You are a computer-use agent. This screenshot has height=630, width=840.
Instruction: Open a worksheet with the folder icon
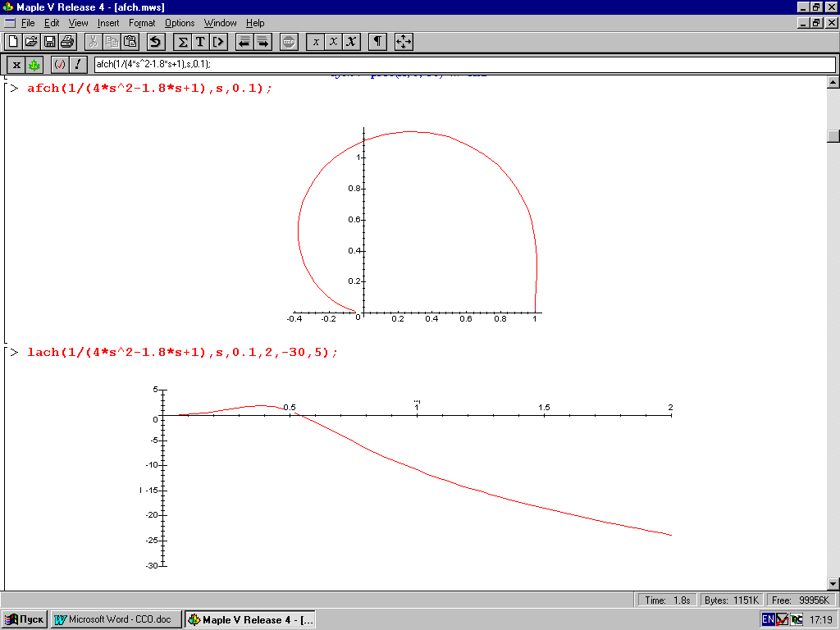pyautogui.click(x=31, y=42)
